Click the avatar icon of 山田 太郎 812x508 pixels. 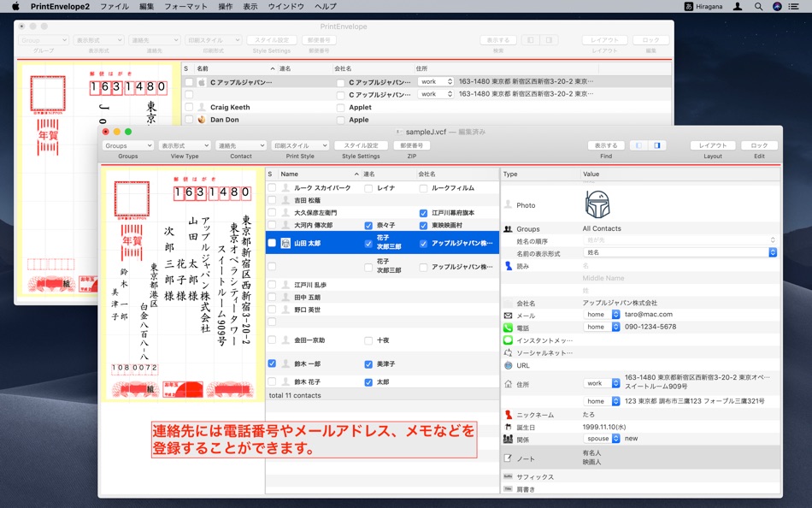(285, 243)
